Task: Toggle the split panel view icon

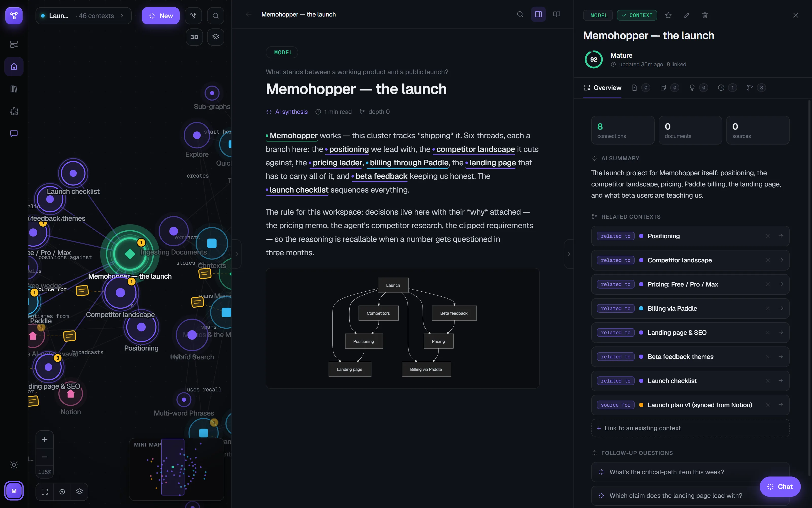Action: click(538, 14)
